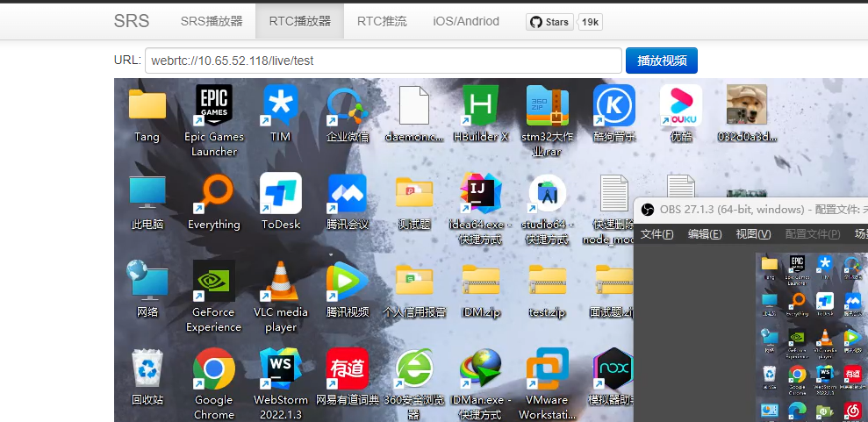Select the Epic Games Launcher icon
This screenshot has height=422, width=868.
tap(213, 105)
